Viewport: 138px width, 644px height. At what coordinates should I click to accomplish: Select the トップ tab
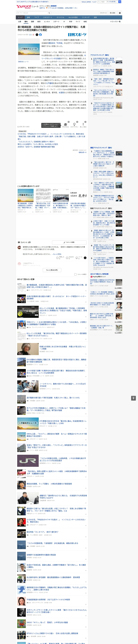click(20, 17)
